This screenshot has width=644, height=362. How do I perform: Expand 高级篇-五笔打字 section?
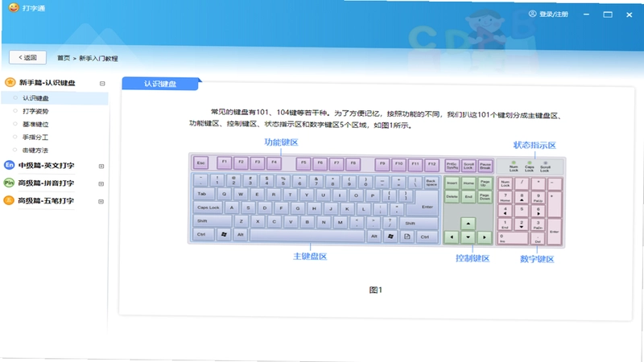click(x=101, y=202)
